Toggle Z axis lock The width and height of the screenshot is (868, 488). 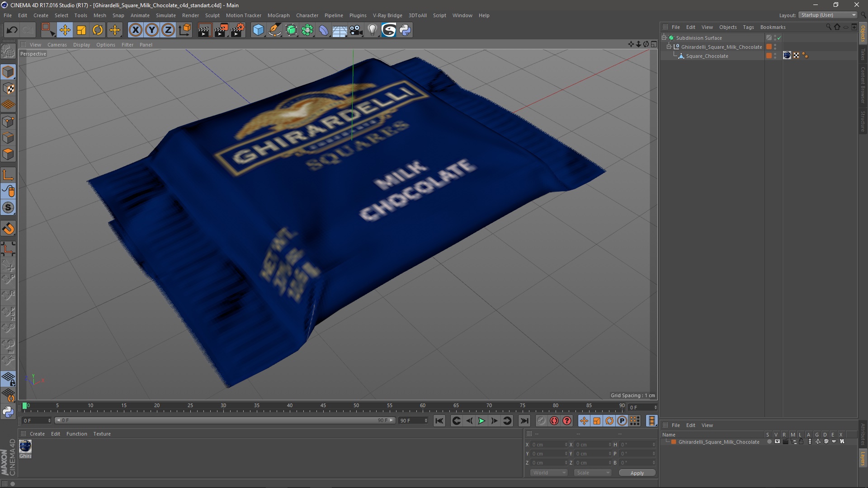point(168,30)
